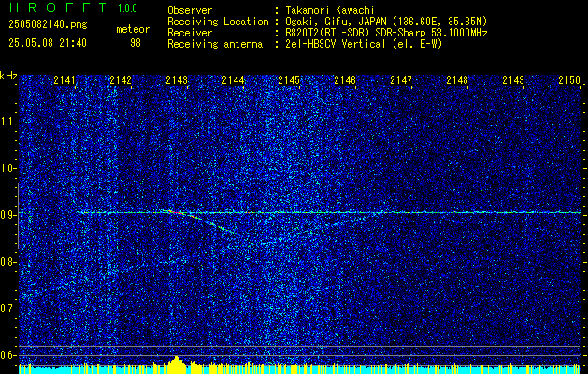Click the kHz axis unit label
This screenshot has width=588, height=374.
point(8,76)
